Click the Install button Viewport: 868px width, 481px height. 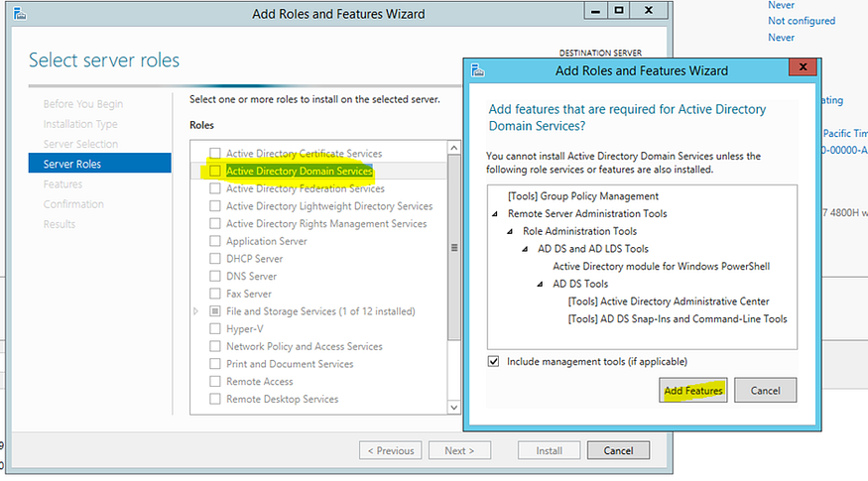tap(549, 450)
